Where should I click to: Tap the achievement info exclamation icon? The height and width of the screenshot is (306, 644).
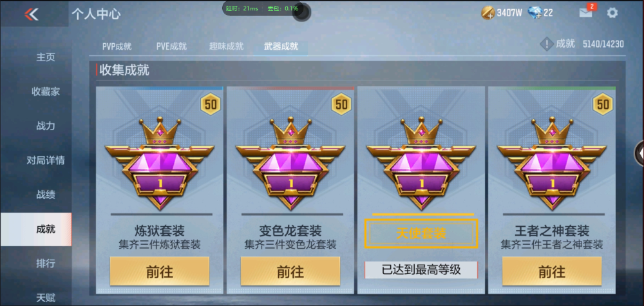547,44
